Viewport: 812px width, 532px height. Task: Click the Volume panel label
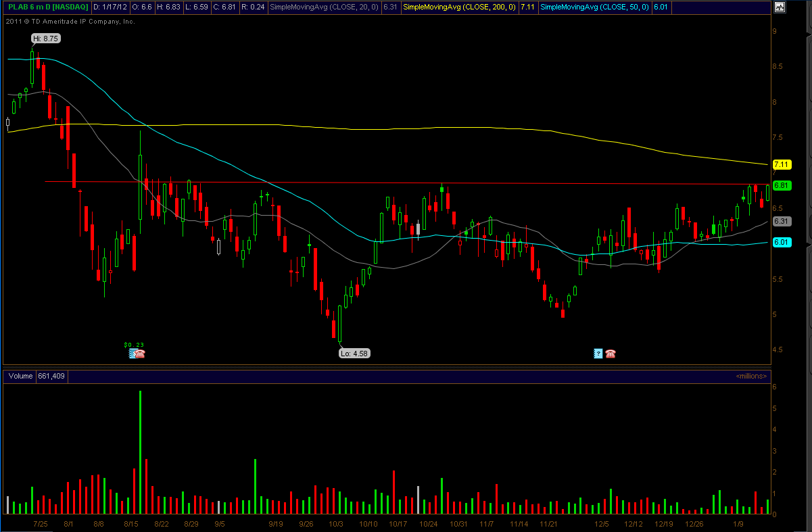pyautogui.click(x=20, y=376)
